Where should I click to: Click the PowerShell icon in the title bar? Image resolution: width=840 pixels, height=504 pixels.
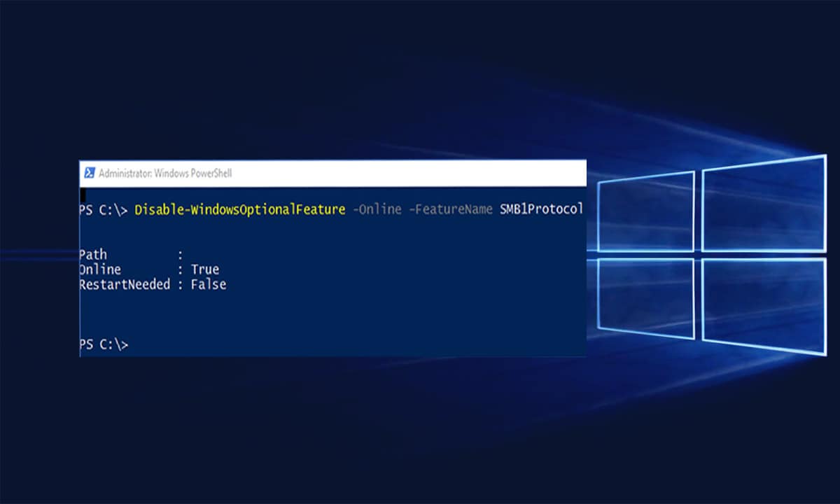(x=90, y=173)
